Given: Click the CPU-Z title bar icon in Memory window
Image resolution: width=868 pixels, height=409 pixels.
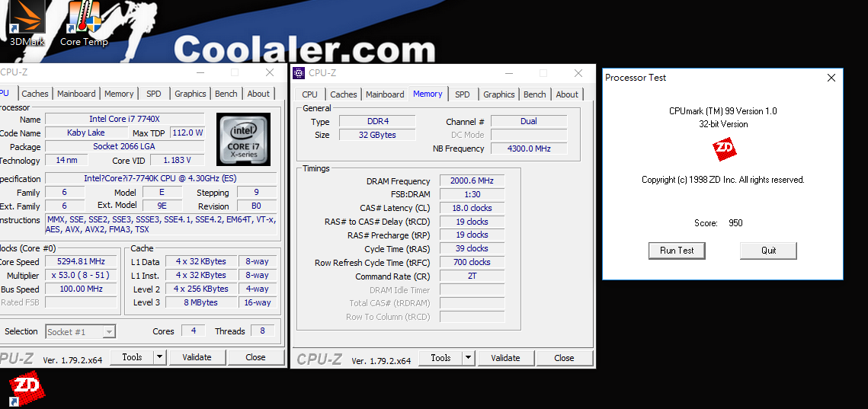Looking at the screenshot, I should [x=299, y=73].
